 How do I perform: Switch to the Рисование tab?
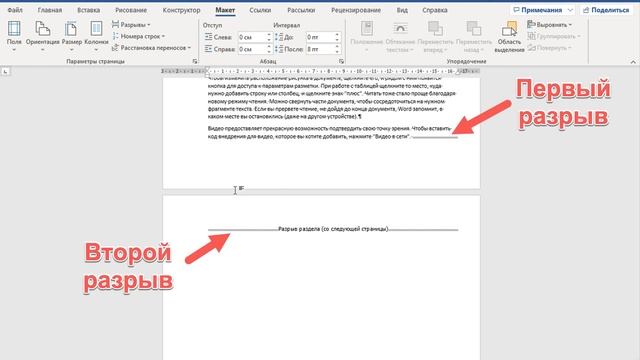click(131, 10)
